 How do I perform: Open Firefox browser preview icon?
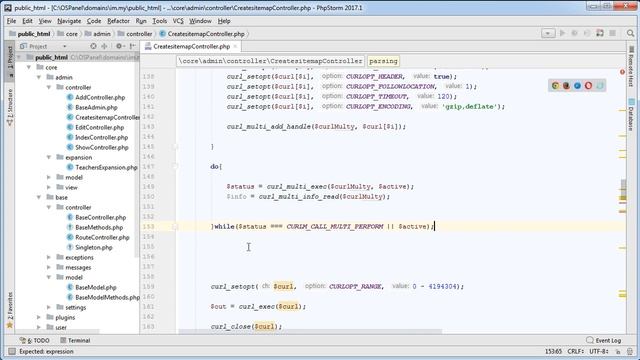coord(566,86)
